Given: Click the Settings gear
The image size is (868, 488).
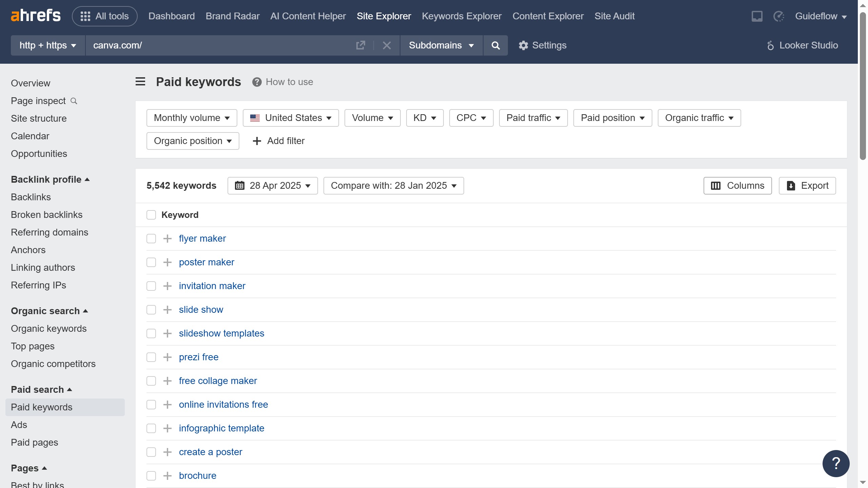Looking at the screenshot, I should 542,45.
